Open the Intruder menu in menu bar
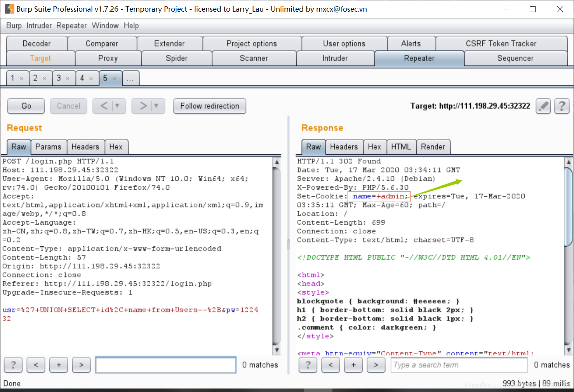 pos(39,26)
